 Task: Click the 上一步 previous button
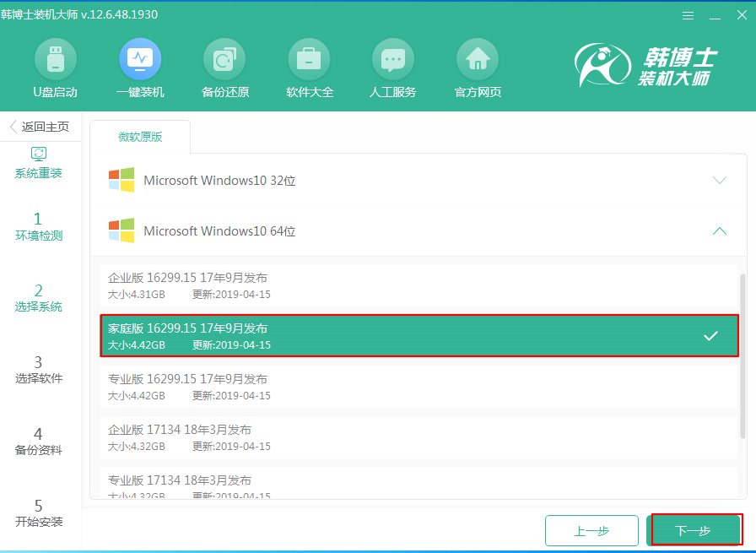591,530
